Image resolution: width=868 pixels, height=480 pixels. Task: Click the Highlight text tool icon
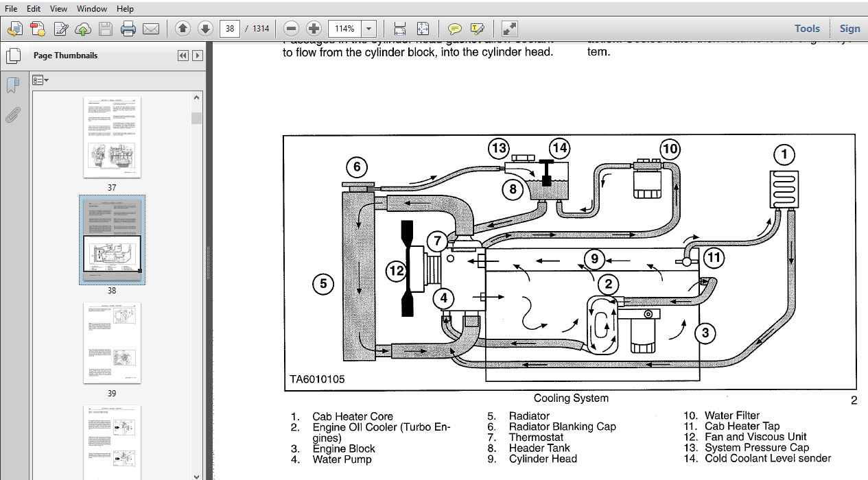click(x=478, y=29)
